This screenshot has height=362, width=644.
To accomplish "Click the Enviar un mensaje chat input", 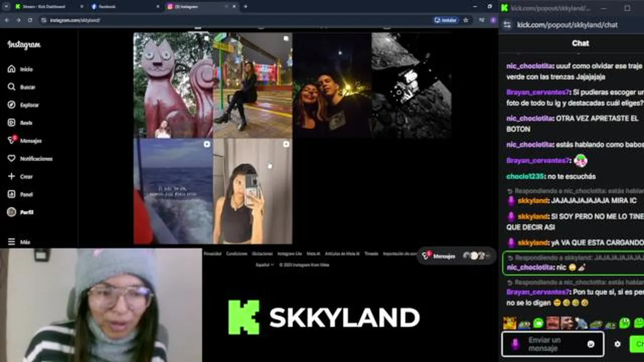I will pos(552,344).
